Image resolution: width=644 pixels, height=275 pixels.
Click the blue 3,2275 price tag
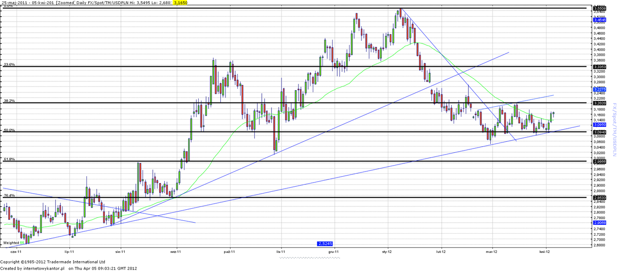coord(599,89)
